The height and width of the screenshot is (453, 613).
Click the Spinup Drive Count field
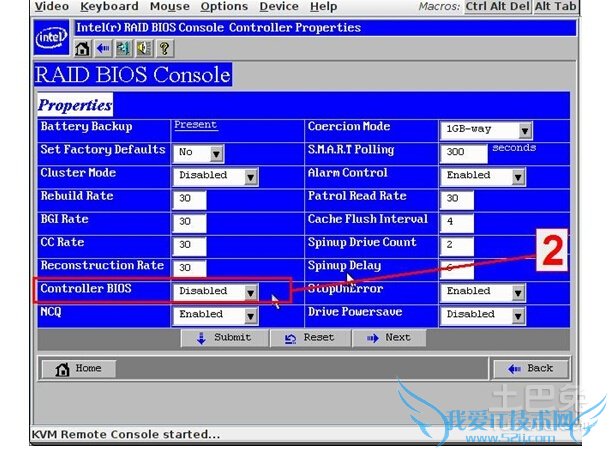(x=457, y=245)
